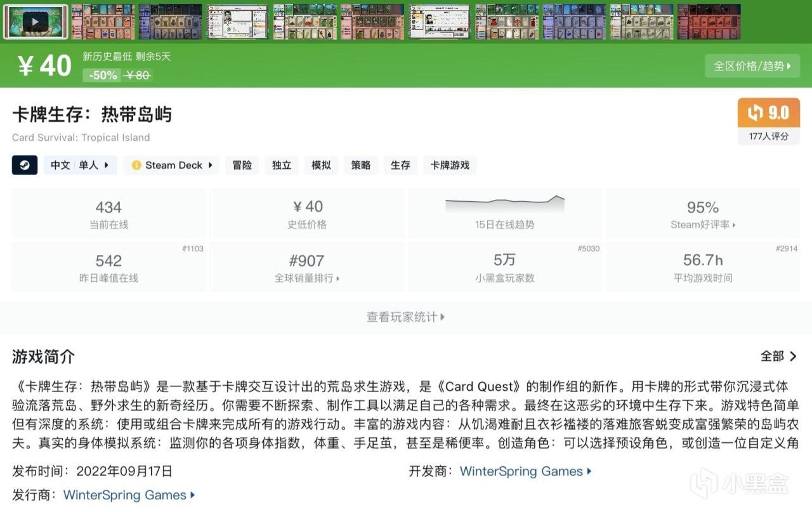The width and height of the screenshot is (812, 512).
Task: Click the 5万 小黑盒玩家数 stat
Action: pyautogui.click(x=505, y=267)
